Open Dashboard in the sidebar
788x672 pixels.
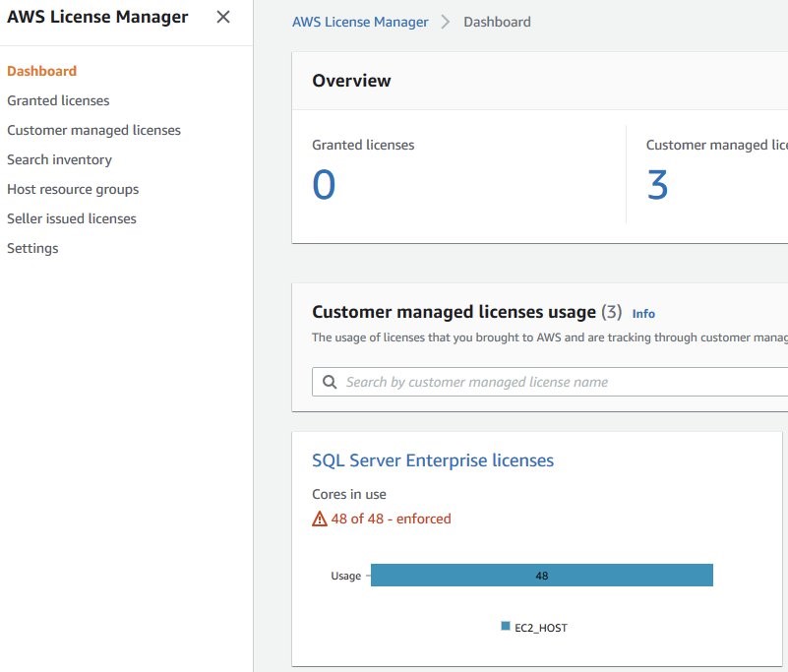[41, 71]
